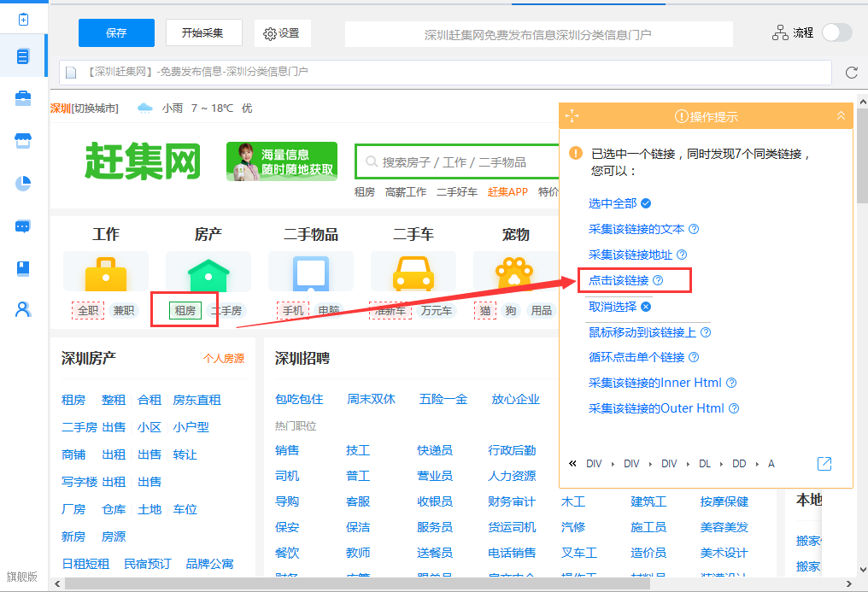The height and width of the screenshot is (592, 868).
Task: Click the 个人房源 link
Action: 224,359
